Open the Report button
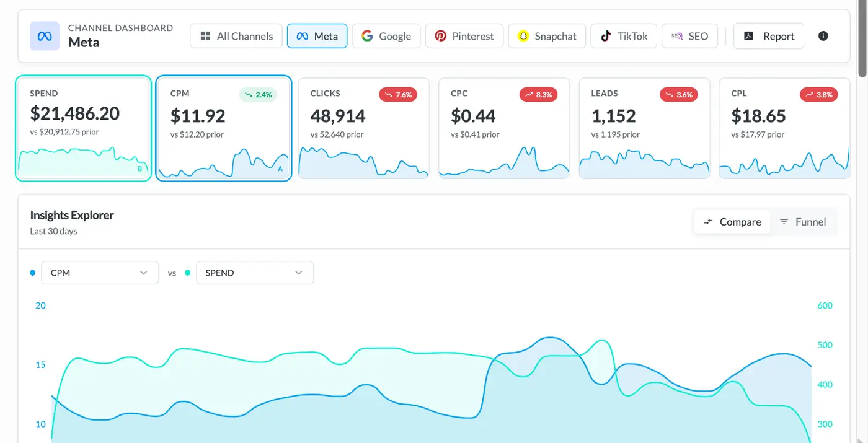This screenshot has width=868, height=443. [769, 36]
